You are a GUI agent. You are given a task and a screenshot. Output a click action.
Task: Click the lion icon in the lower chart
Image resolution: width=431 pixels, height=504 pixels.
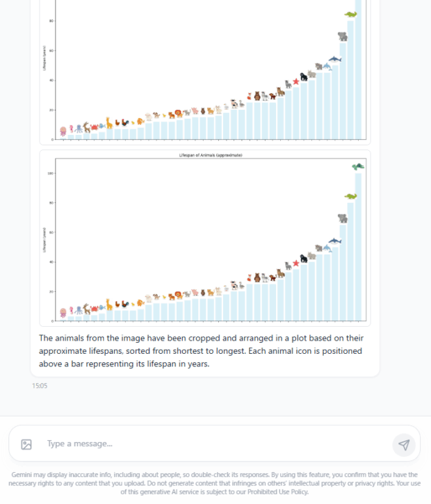click(178, 295)
